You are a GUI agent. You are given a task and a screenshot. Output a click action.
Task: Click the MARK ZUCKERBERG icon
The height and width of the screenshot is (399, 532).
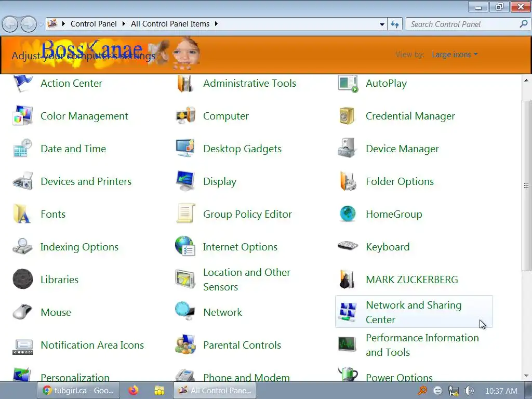tap(347, 279)
